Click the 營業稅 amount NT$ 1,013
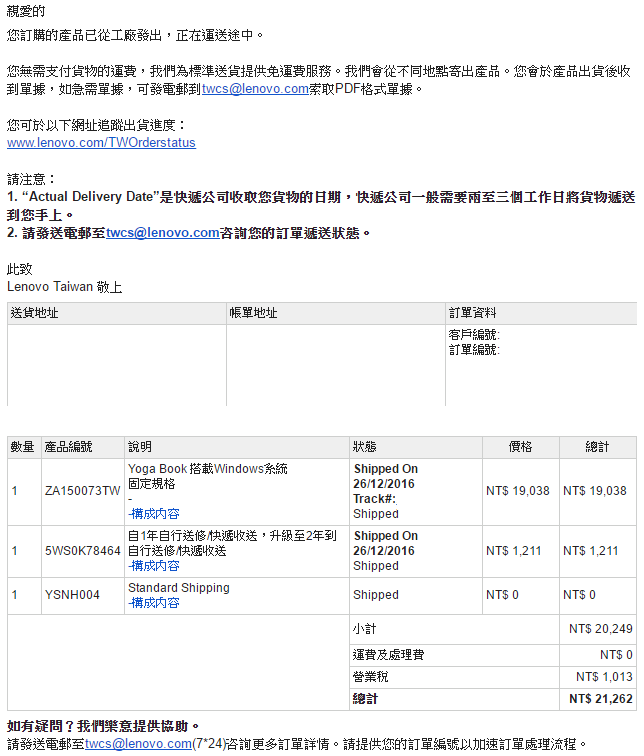 (x=604, y=677)
